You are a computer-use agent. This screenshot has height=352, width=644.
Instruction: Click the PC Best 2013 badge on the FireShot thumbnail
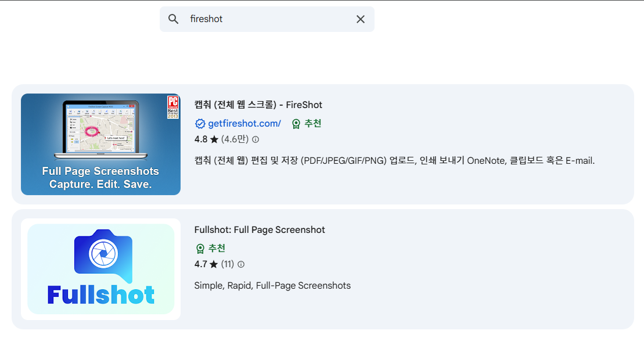tap(173, 107)
